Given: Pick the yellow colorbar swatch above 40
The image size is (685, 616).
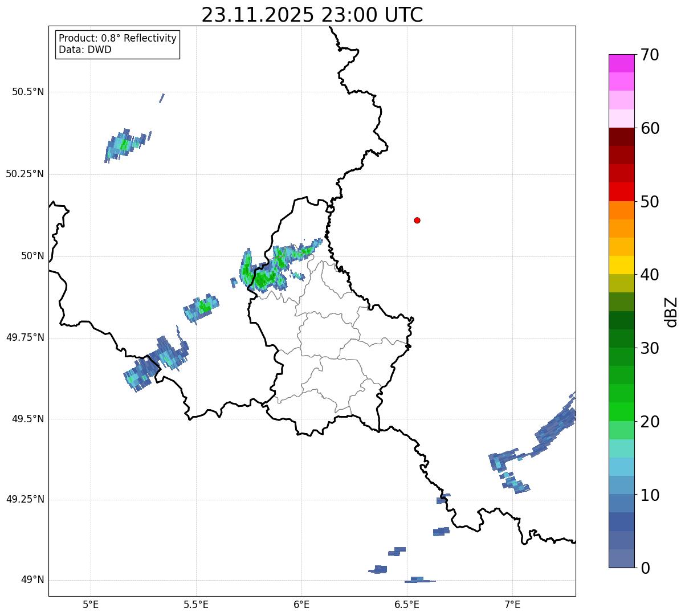Looking at the screenshot, I should tap(621, 266).
